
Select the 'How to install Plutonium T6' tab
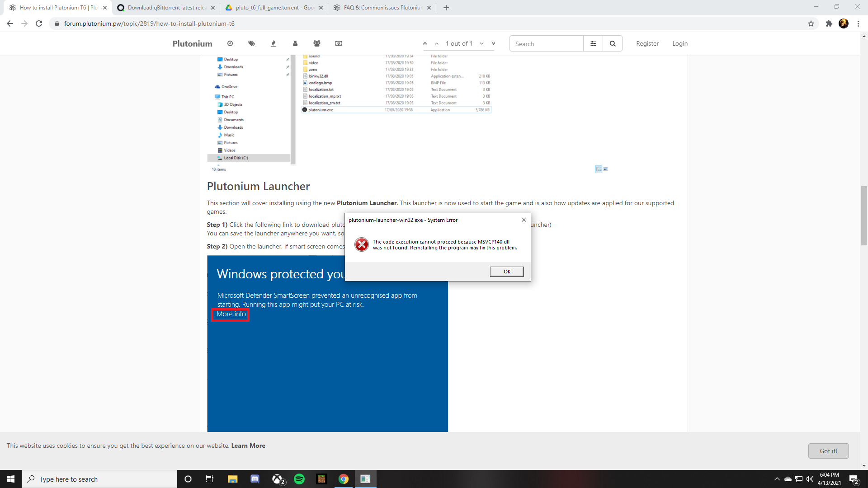tap(59, 8)
